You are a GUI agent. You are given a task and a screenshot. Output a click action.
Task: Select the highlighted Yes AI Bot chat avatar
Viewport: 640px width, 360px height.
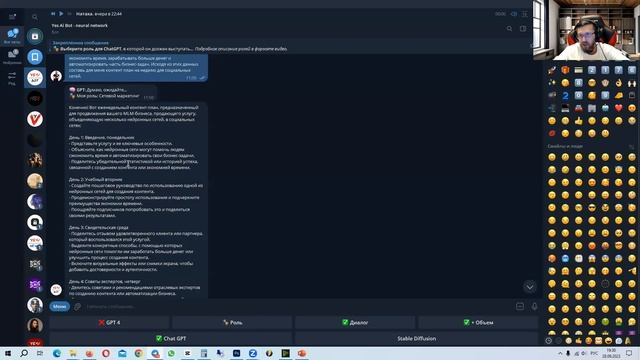click(35, 78)
